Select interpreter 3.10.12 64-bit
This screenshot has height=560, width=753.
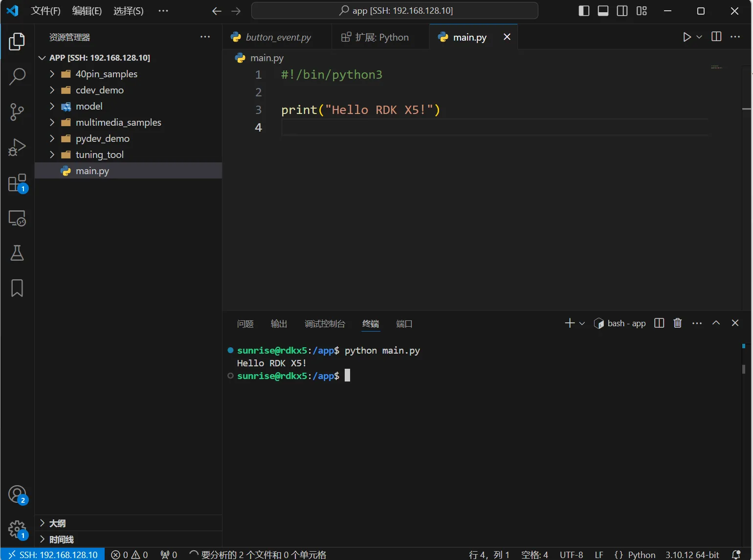pyautogui.click(x=692, y=555)
